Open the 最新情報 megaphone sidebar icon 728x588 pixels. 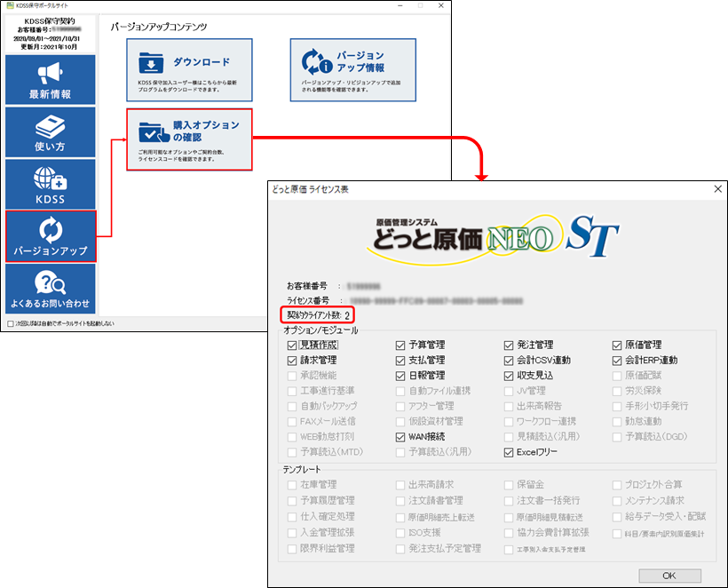tap(50, 74)
